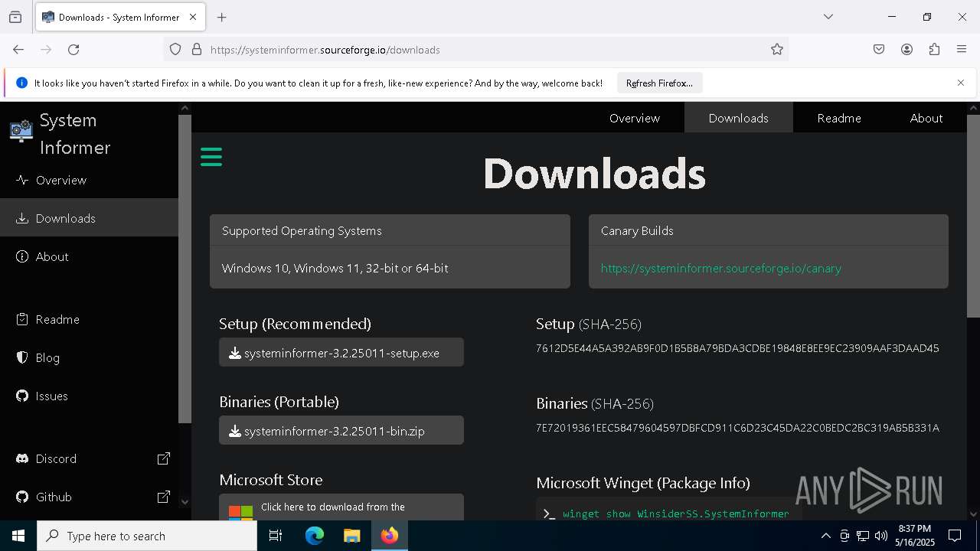Click the Blog shield icon in sidebar
Image resolution: width=980 pixels, height=551 pixels.
click(22, 357)
